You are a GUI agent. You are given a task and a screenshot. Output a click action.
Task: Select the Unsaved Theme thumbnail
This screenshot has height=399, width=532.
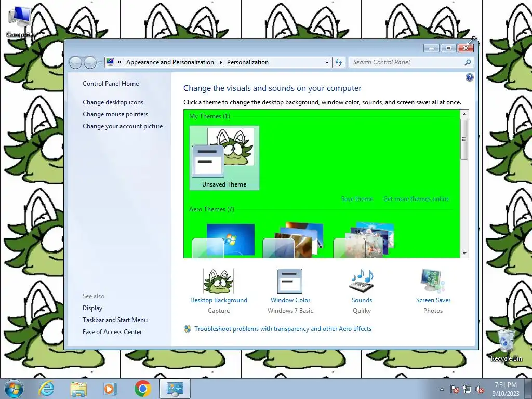tap(224, 158)
